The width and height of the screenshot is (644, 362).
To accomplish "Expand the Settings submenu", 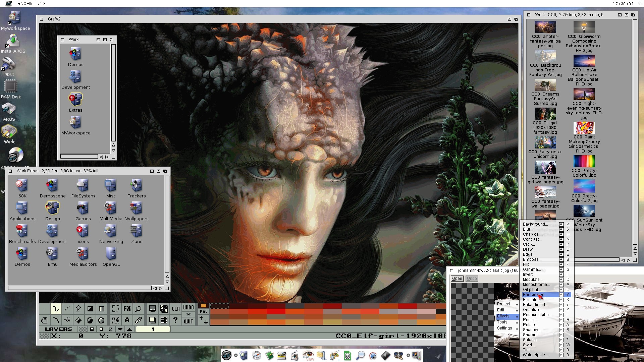I will tap(507, 328).
